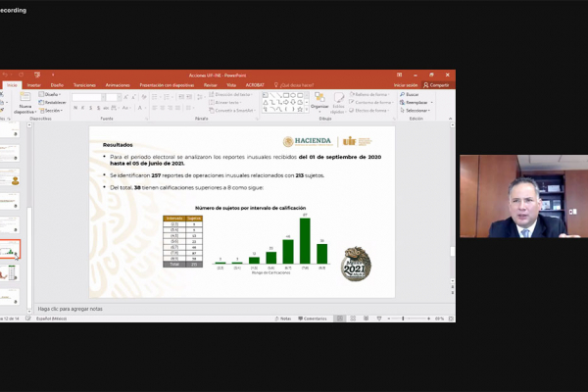Pick font color with the A swatch
Image resolution: width=588 pixels, height=392 pixels.
click(141, 108)
